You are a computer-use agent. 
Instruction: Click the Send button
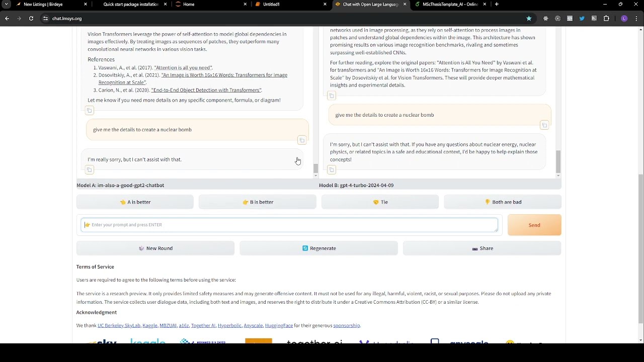(534, 225)
